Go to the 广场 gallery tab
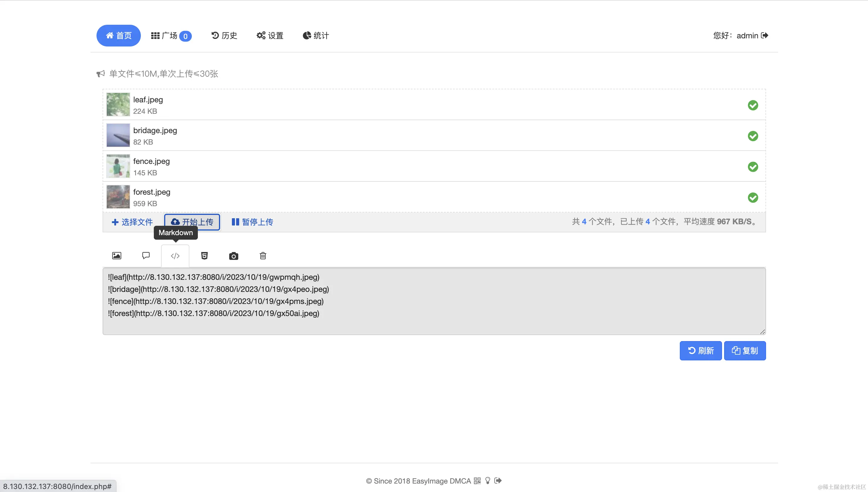Image resolution: width=868 pixels, height=492 pixels. tap(170, 36)
